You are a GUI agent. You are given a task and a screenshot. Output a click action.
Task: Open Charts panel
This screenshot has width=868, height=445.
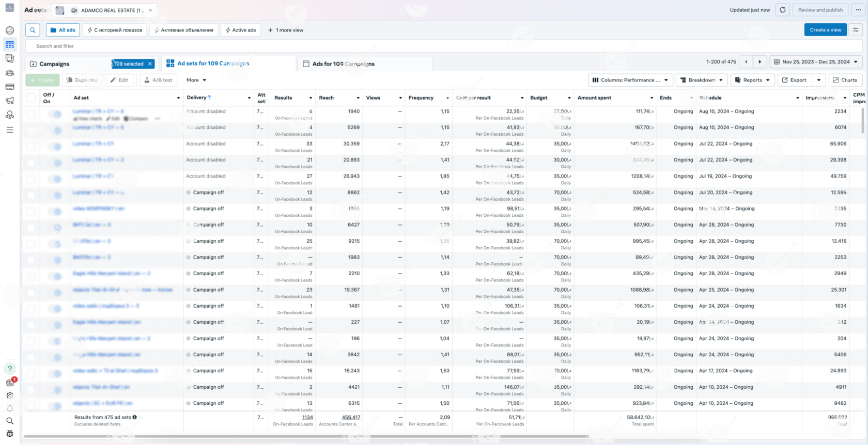[x=845, y=80]
